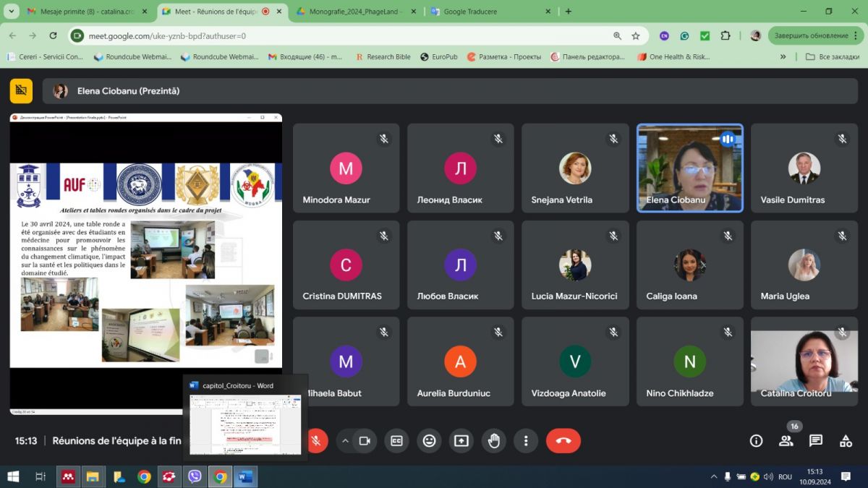Show hidden bookmarks with double chevron
The image size is (868, 488).
click(783, 56)
